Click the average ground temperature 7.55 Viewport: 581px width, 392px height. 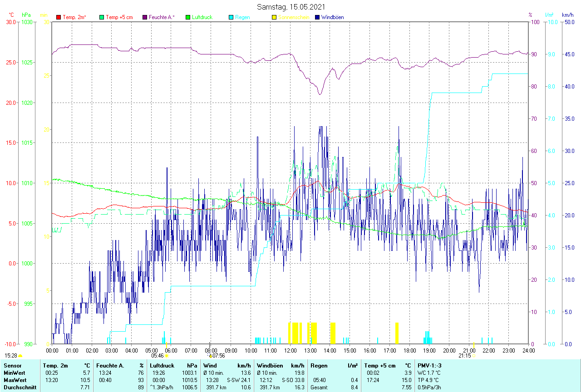(406, 387)
